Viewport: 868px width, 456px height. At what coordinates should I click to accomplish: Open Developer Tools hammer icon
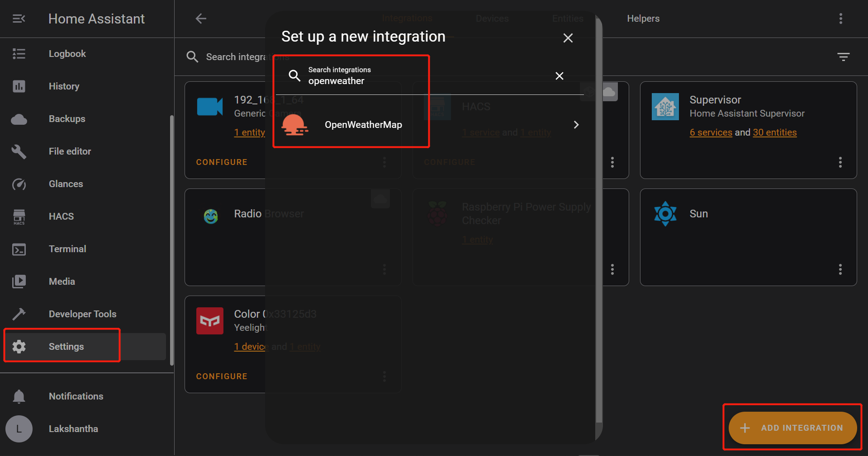pyautogui.click(x=19, y=314)
